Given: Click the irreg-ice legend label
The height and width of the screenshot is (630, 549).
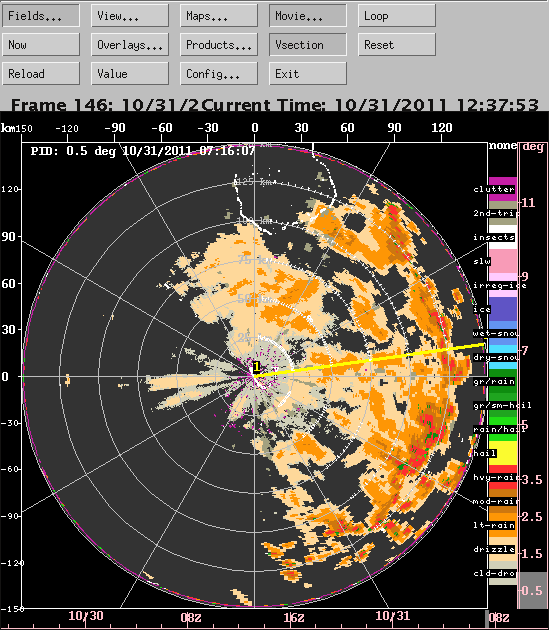Looking at the screenshot, I should click(500, 286).
